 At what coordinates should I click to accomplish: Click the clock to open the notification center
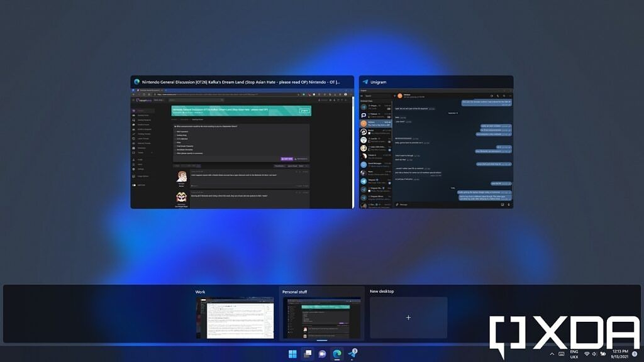(x=619, y=354)
